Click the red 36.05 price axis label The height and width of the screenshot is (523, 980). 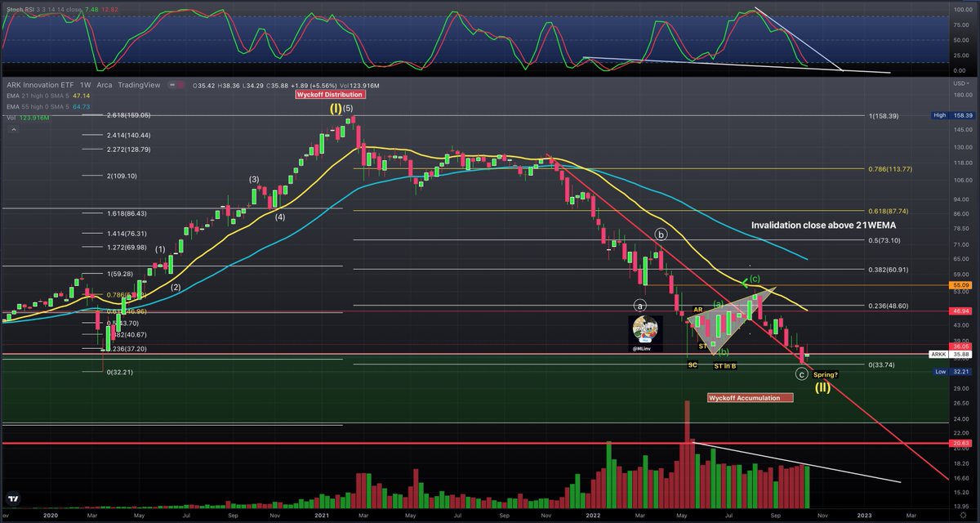tap(960, 346)
